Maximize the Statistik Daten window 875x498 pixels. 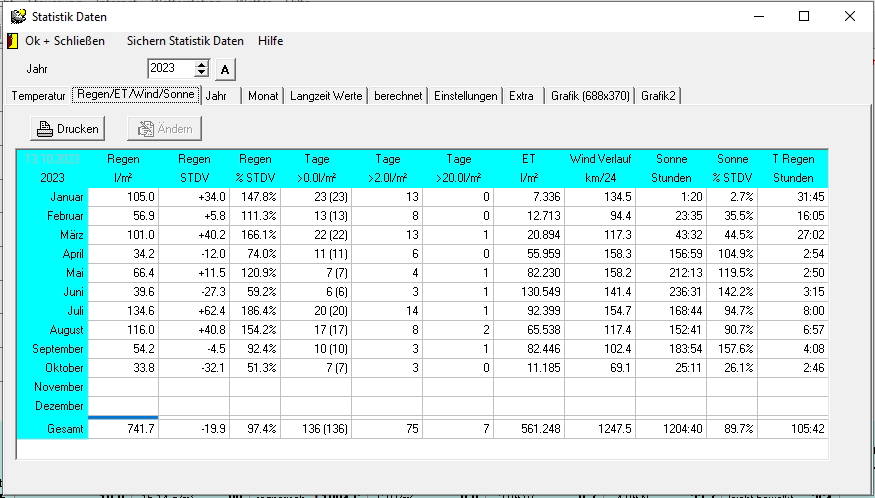click(x=804, y=16)
